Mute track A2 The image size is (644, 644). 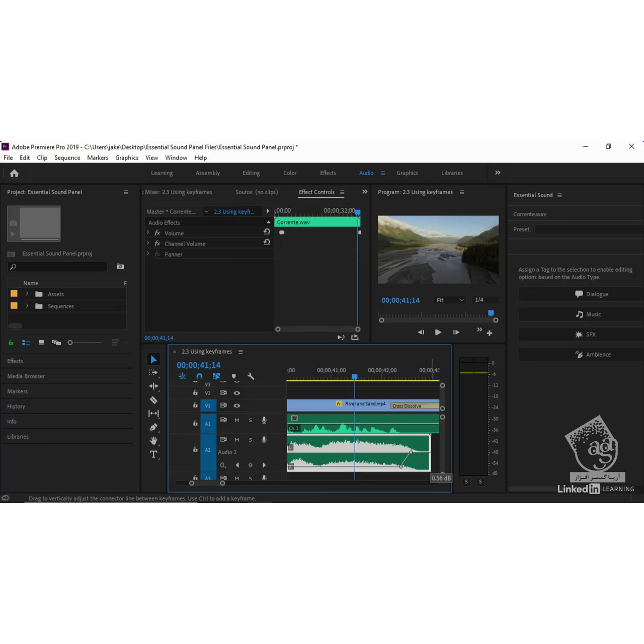click(x=237, y=440)
